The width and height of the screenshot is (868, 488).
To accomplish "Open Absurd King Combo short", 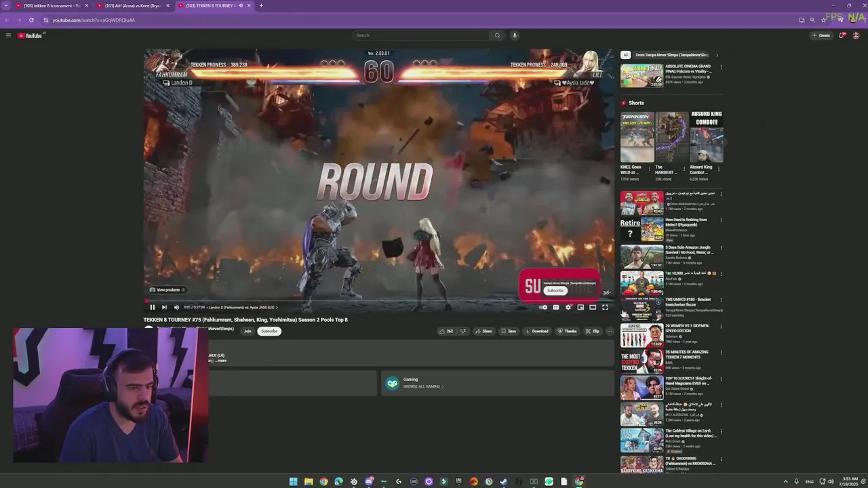I will click(706, 138).
